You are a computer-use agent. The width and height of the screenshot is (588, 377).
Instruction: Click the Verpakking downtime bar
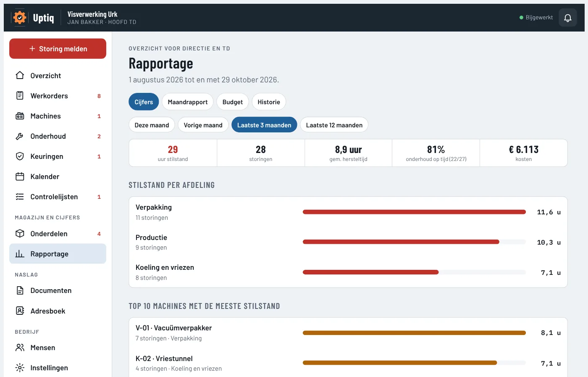tap(414, 212)
